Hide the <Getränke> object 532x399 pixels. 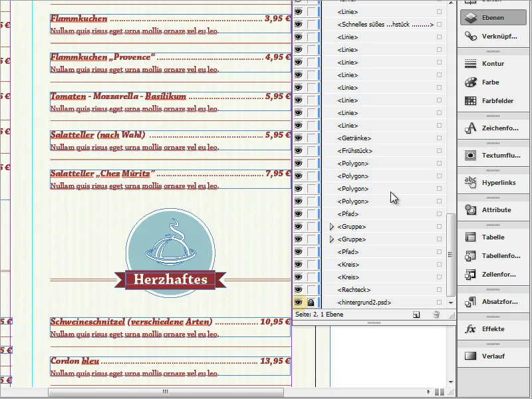click(298, 138)
